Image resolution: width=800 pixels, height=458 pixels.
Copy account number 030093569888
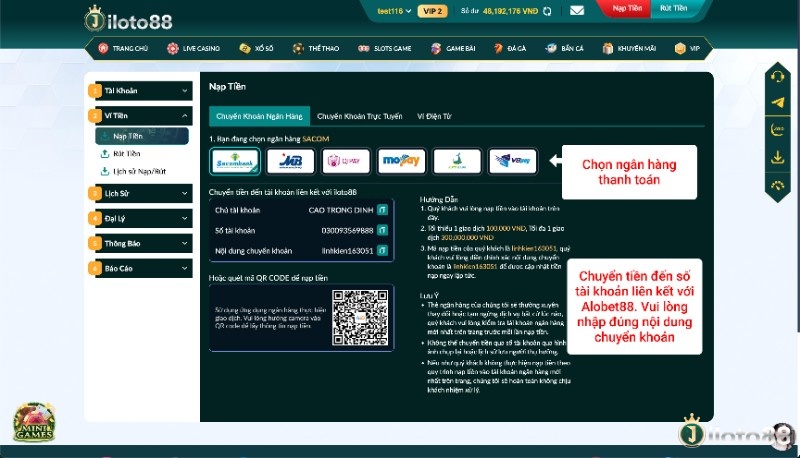click(382, 230)
